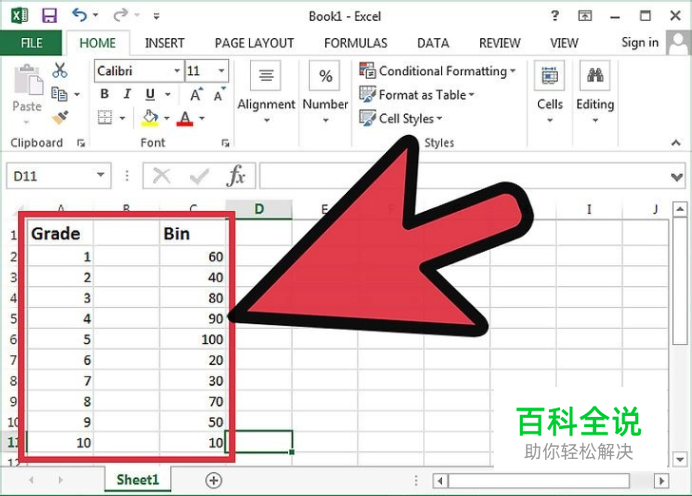Switch to the REVIEW tab
692x496 pixels.
[x=500, y=43]
